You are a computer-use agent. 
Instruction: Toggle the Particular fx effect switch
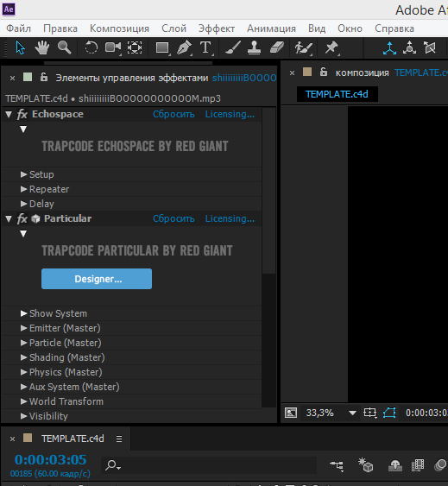click(x=22, y=218)
